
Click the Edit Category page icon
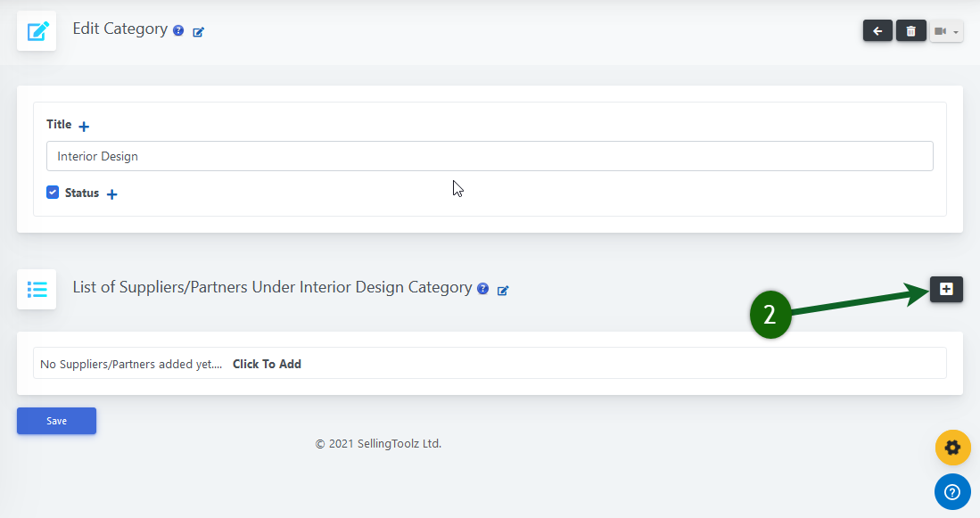pyautogui.click(x=37, y=31)
